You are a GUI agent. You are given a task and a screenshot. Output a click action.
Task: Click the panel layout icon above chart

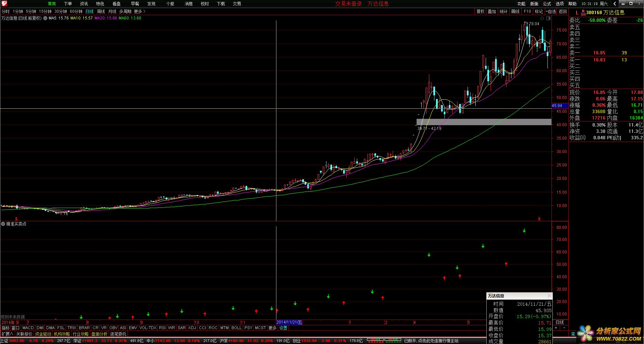click(x=548, y=18)
